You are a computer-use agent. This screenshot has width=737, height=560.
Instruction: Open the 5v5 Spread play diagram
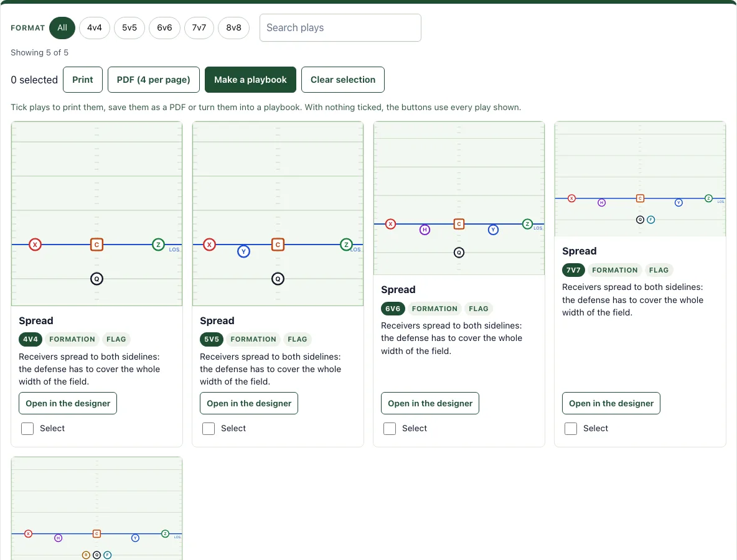278,214
